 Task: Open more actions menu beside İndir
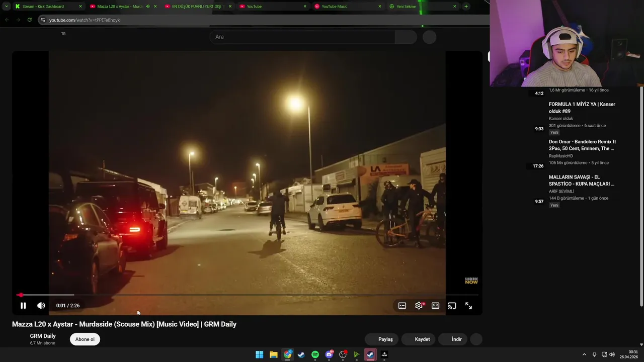coord(476,339)
